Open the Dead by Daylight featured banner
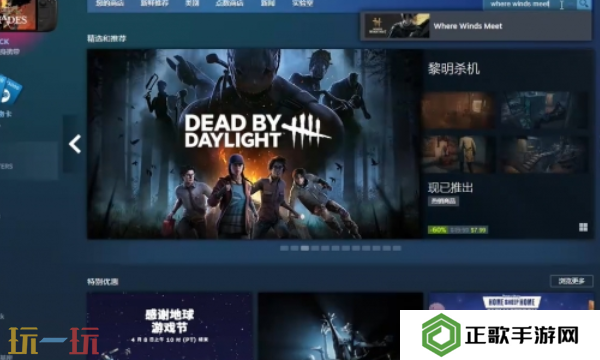The width and height of the screenshot is (600, 360). pyautogui.click(x=255, y=144)
